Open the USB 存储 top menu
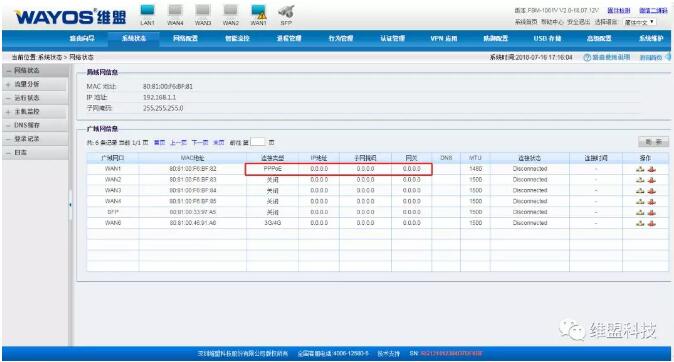This screenshot has width=674, height=362. point(547,39)
